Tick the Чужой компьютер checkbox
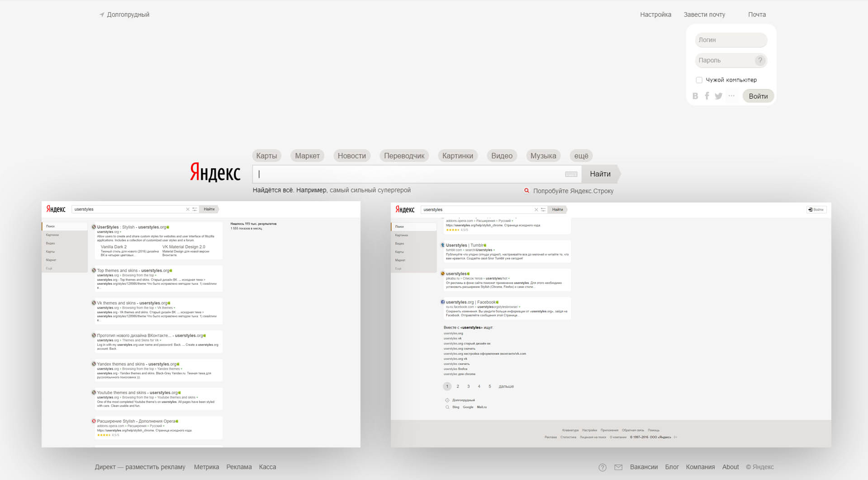 coord(699,80)
